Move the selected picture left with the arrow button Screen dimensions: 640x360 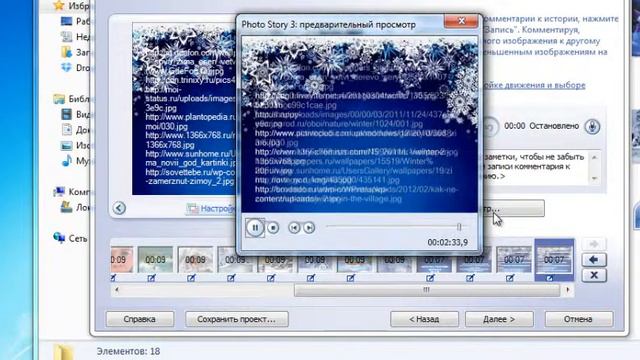[594, 260]
